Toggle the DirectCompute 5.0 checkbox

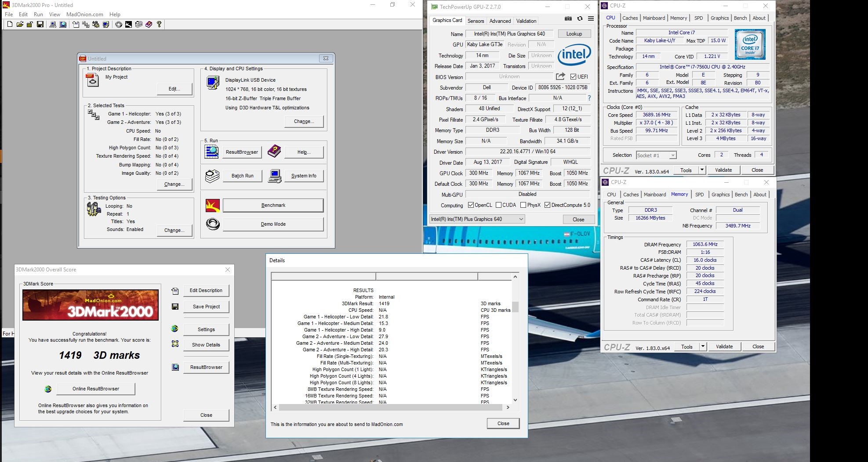[547, 205]
